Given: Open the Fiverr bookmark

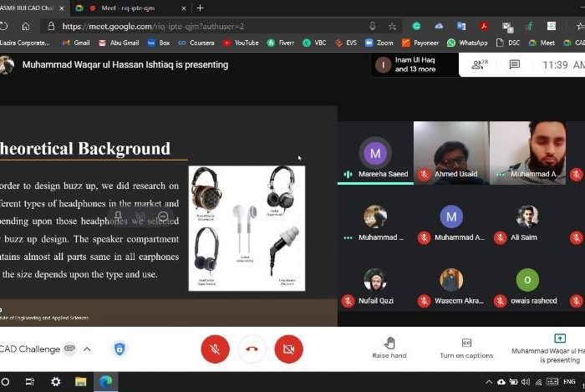Looking at the screenshot, I should click(281, 43).
